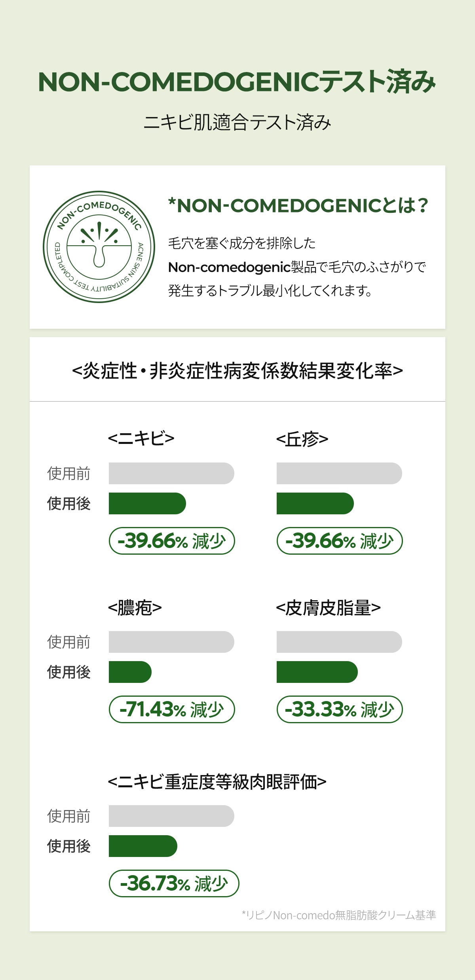Select the <ニキビ> chart title
The width and height of the screenshot is (475, 980).
(141, 438)
